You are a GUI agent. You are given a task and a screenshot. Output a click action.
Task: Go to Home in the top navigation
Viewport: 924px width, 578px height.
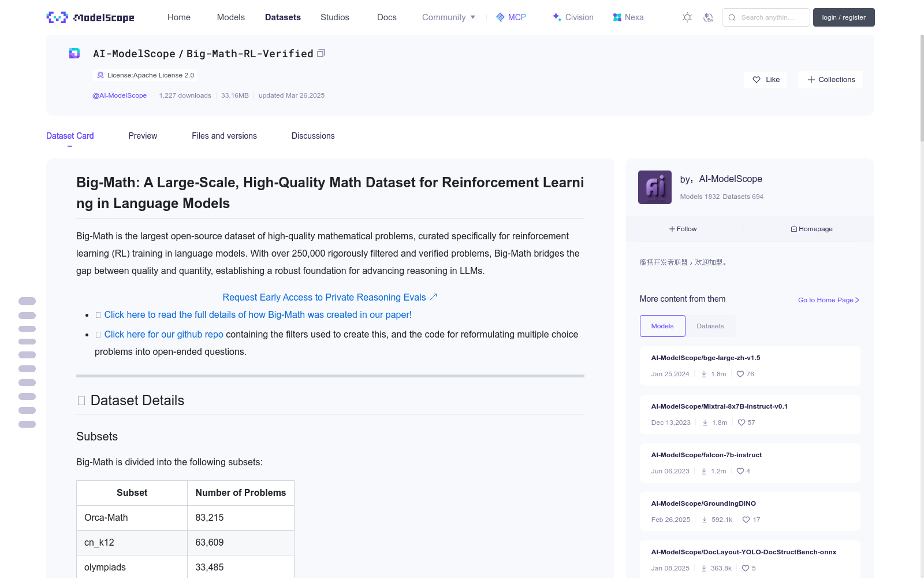[x=179, y=17]
